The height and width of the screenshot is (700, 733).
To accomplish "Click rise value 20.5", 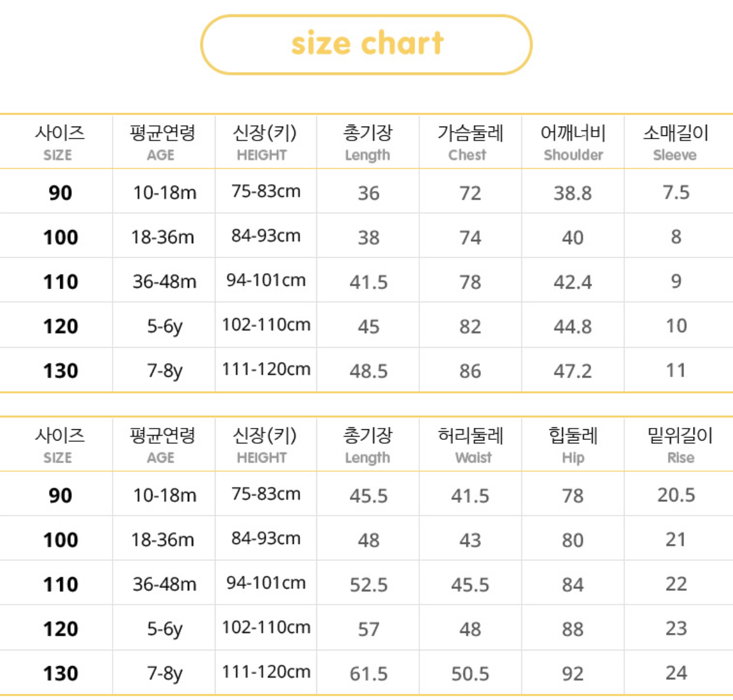I will click(x=676, y=495).
